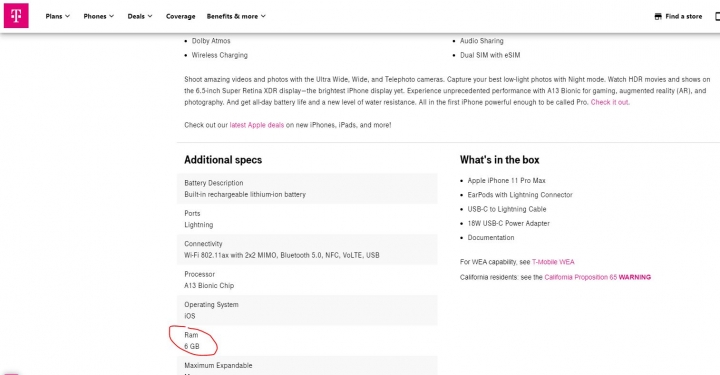Viewport: 720px width, 375px height.
Task: Click the Additional specs heading
Action: click(223, 160)
